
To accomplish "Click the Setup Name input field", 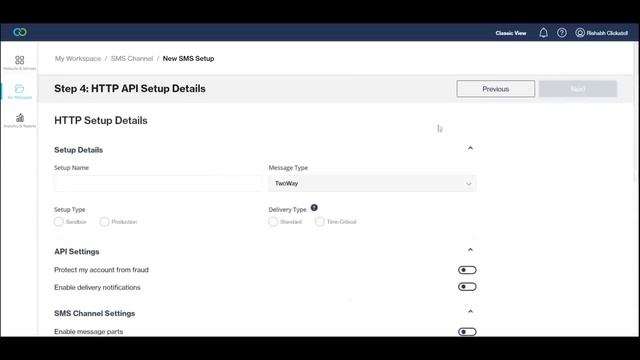I will [x=158, y=183].
